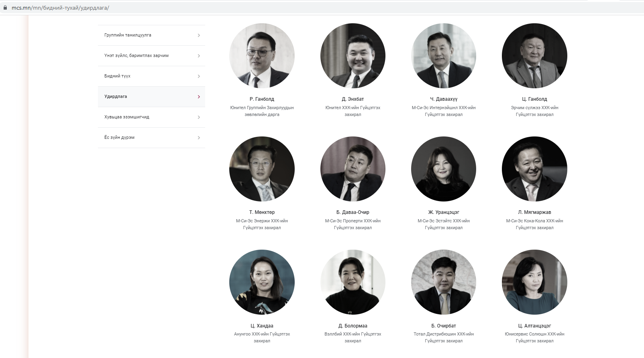The image size is (644, 358).
Task: Click chevron next to Группийн танилцуулга
Action: pos(199,35)
